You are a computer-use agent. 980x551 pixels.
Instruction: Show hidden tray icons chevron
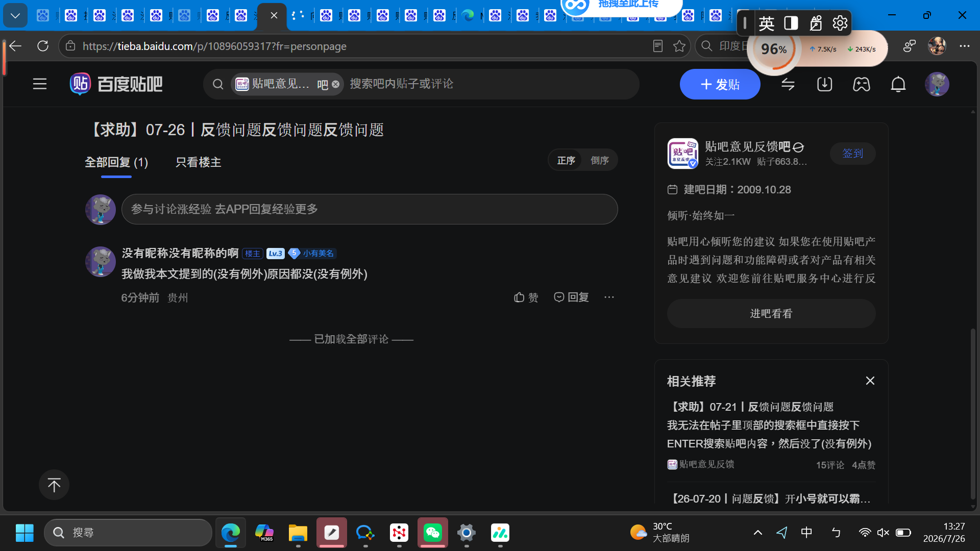pyautogui.click(x=758, y=533)
